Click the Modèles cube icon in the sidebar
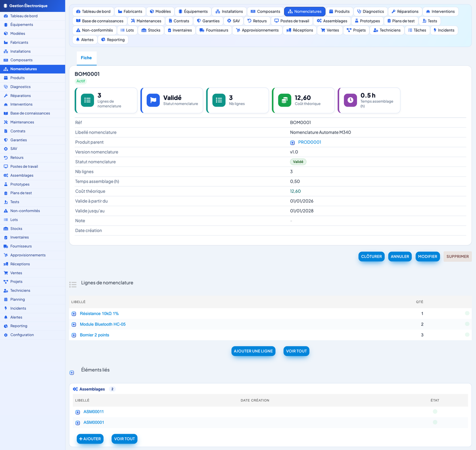476x450 pixels. tap(6, 34)
